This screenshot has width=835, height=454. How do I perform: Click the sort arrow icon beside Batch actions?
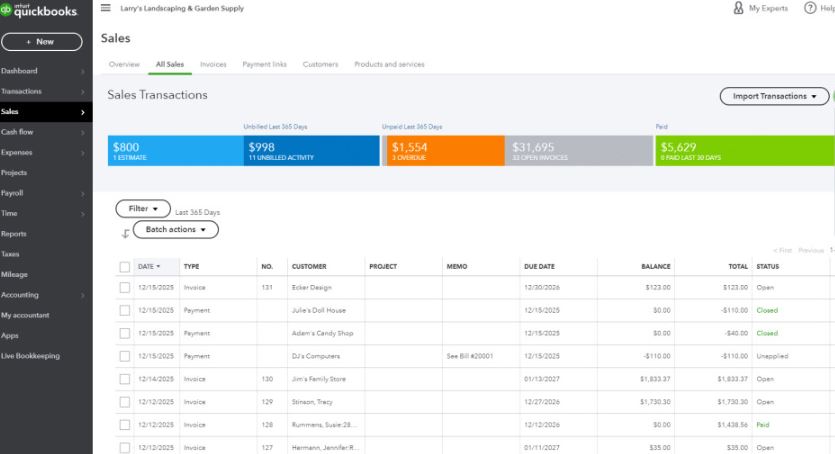125,234
